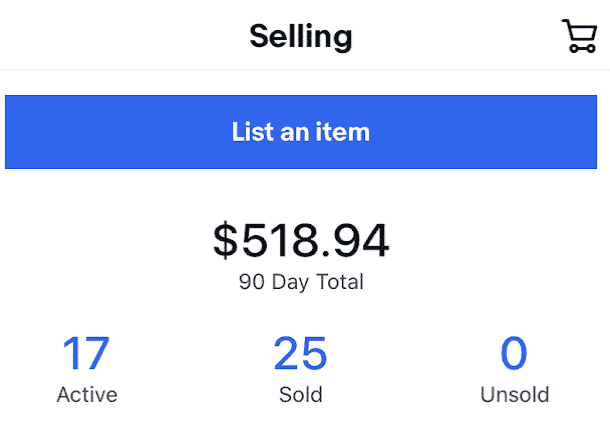
Task: Click the 0 unsold items count
Action: coord(514,353)
